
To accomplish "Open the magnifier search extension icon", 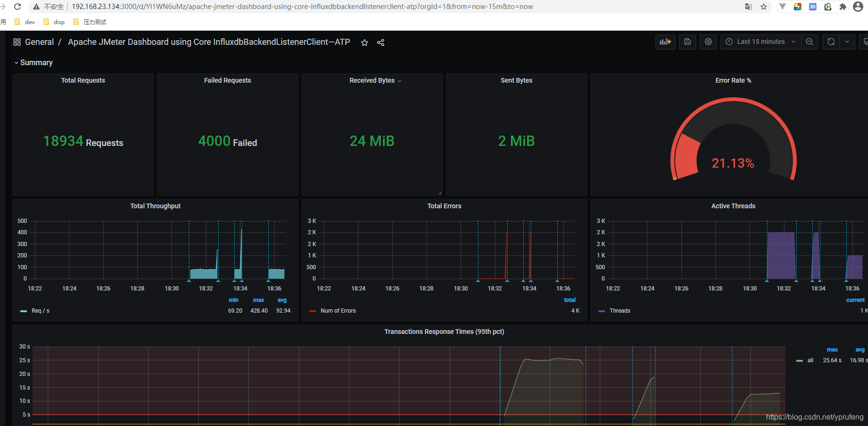I will click(x=828, y=7).
